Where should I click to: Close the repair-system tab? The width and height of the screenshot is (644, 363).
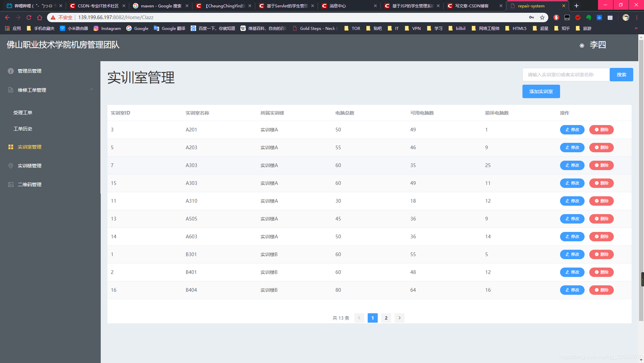click(563, 6)
